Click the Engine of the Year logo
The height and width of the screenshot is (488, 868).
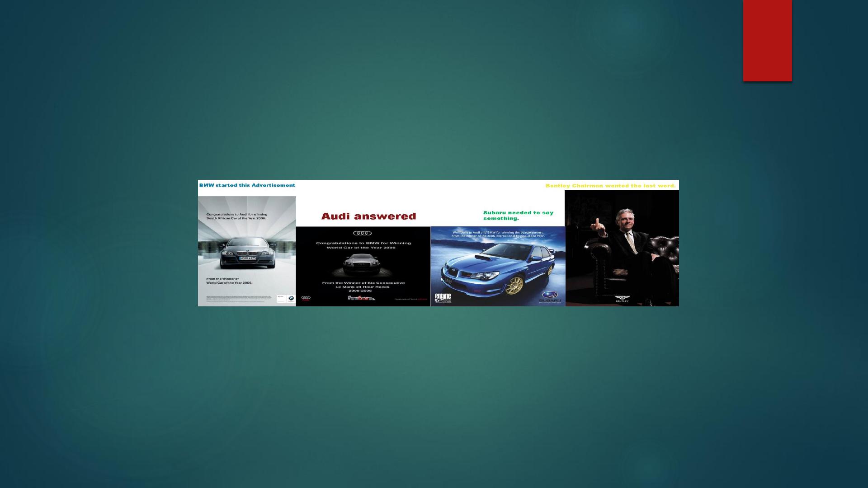pos(443,298)
